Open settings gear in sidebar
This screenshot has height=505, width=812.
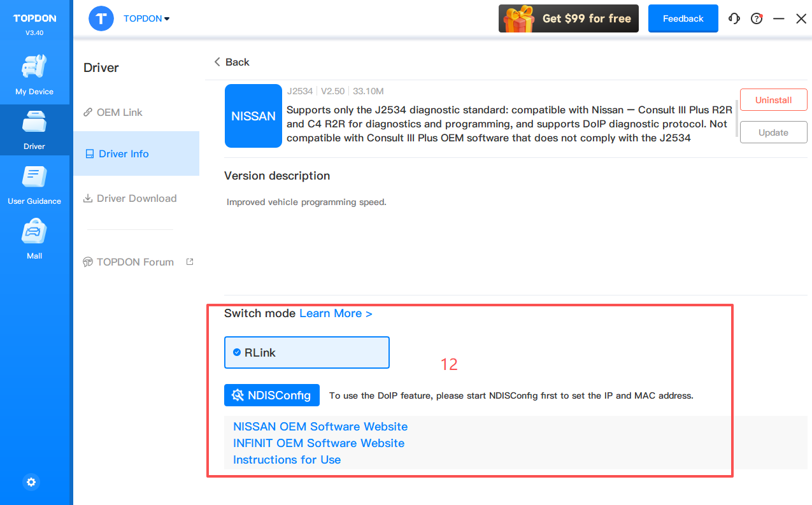(31, 482)
